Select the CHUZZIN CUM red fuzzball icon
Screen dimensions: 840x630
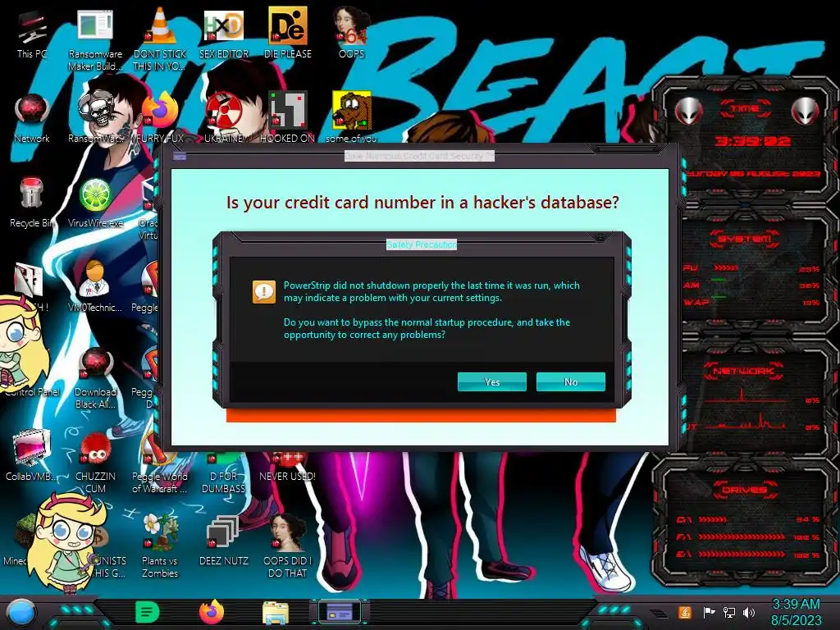tap(95, 463)
